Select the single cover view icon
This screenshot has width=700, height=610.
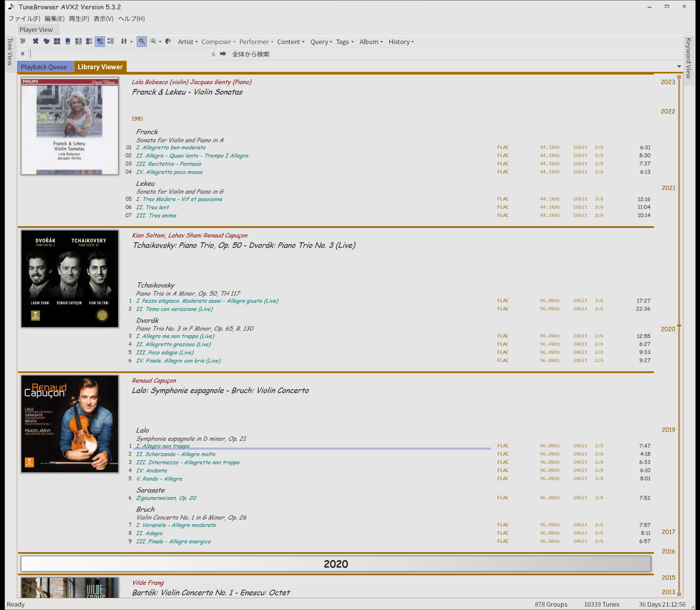click(x=68, y=42)
